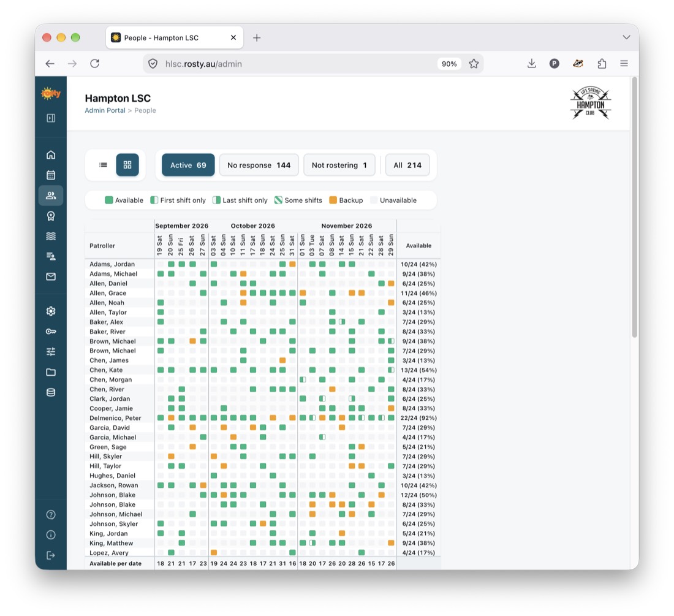Select the No response 144 tab

pos(259,165)
